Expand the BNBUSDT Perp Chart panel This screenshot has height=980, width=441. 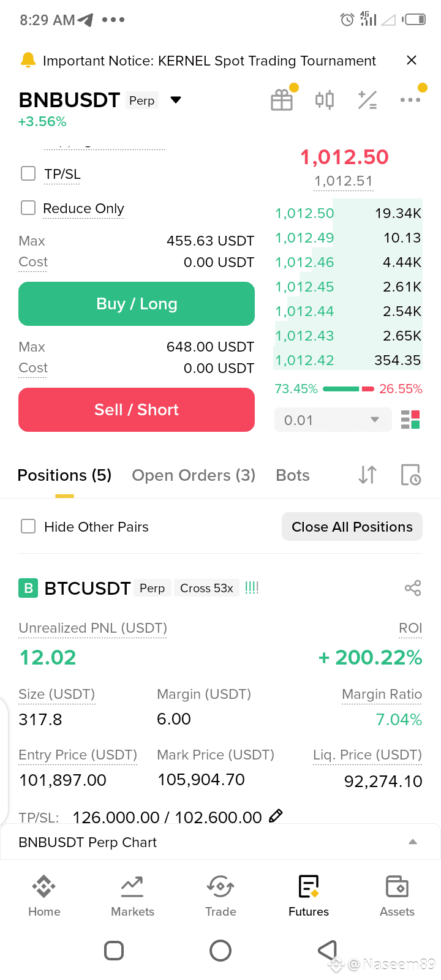coord(221,842)
